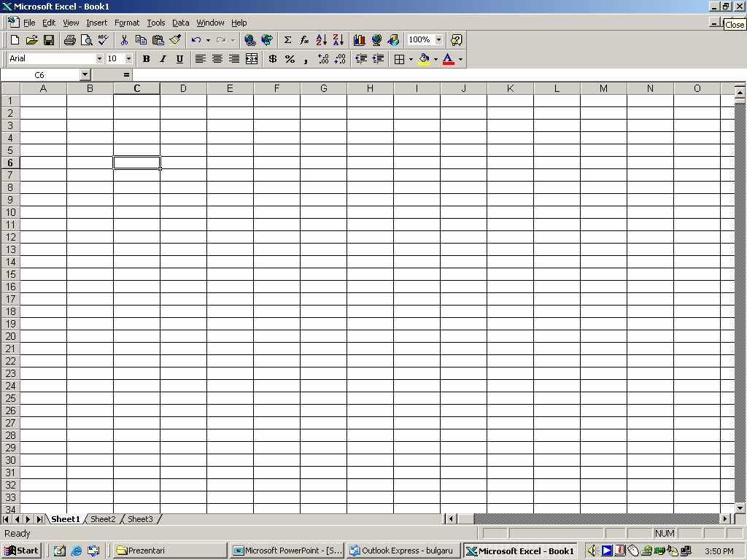The height and width of the screenshot is (560, 747).
Task: Open the Paste Function fx icon
Action: [x=304, y=40]
